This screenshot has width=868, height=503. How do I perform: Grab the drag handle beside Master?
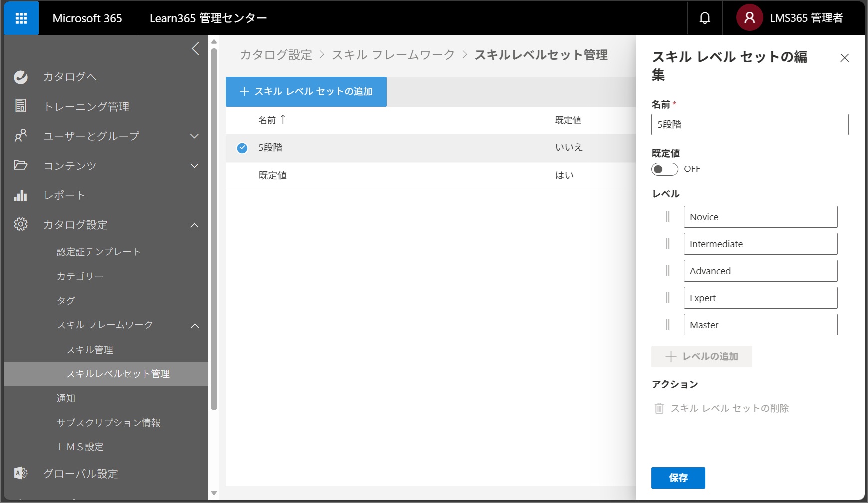(x=668, y=325)
